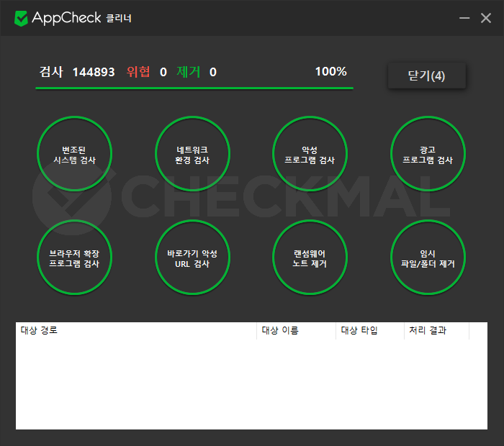
Task: Click the green scan progress bar
Action: (x=194, y=88)
